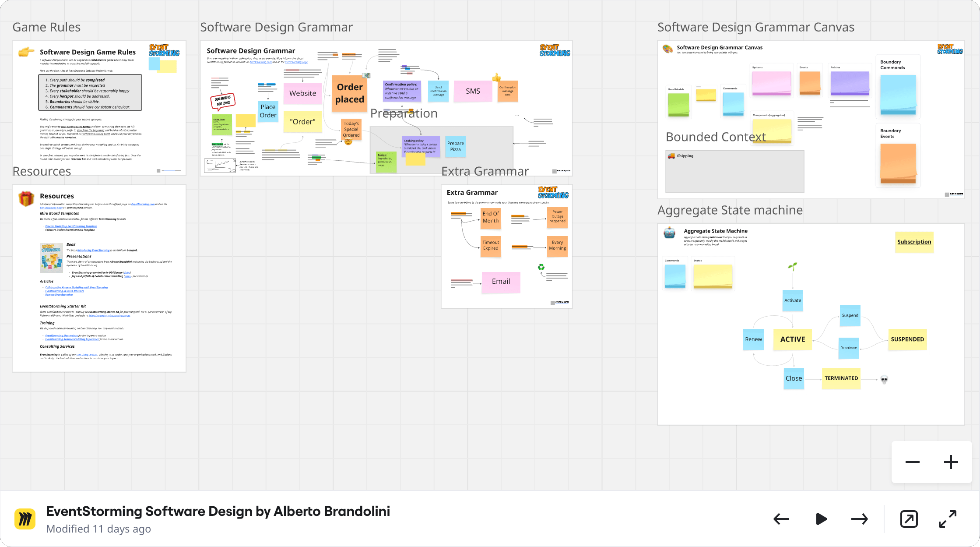Select the 'End Of Month' orange note
The height and width of the screenshot is (547, 980).
point(491,218)
